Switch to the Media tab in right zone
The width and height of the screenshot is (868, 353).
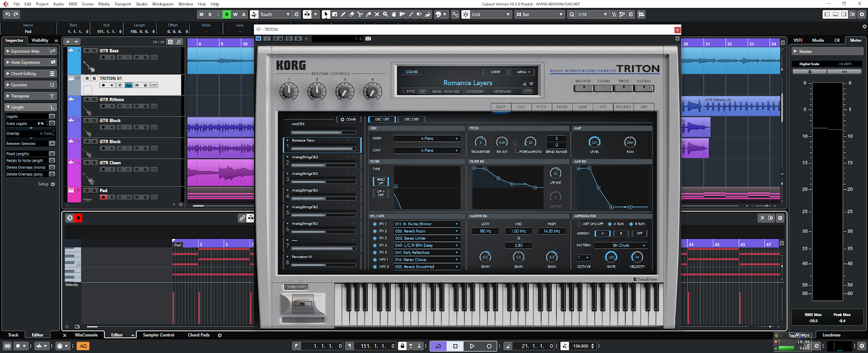tap(818, 40)
